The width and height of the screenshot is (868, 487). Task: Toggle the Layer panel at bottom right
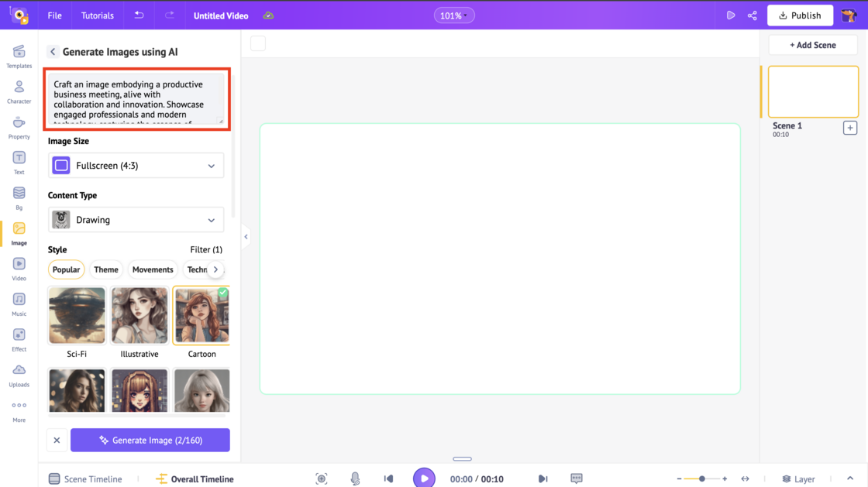[798, 478]
